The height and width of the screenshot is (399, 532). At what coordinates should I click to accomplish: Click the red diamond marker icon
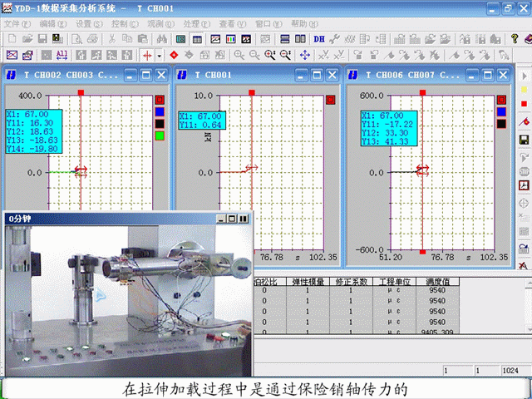tap(174, 55)
